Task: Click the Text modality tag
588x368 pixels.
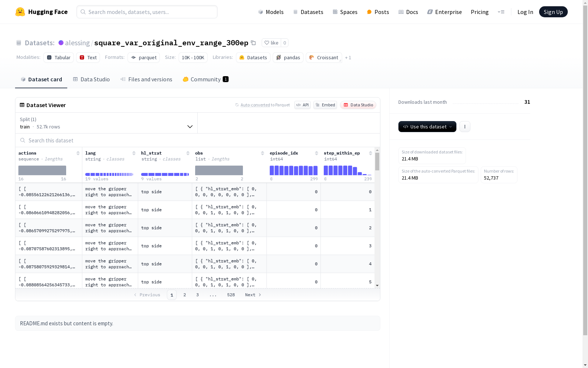Action: (x=88, y=57)
